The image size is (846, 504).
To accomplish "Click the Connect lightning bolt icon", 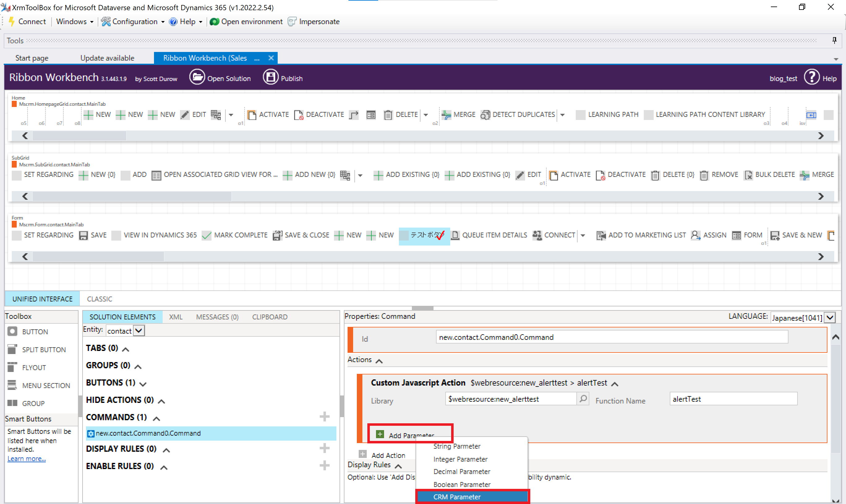I will coord(11,21).
